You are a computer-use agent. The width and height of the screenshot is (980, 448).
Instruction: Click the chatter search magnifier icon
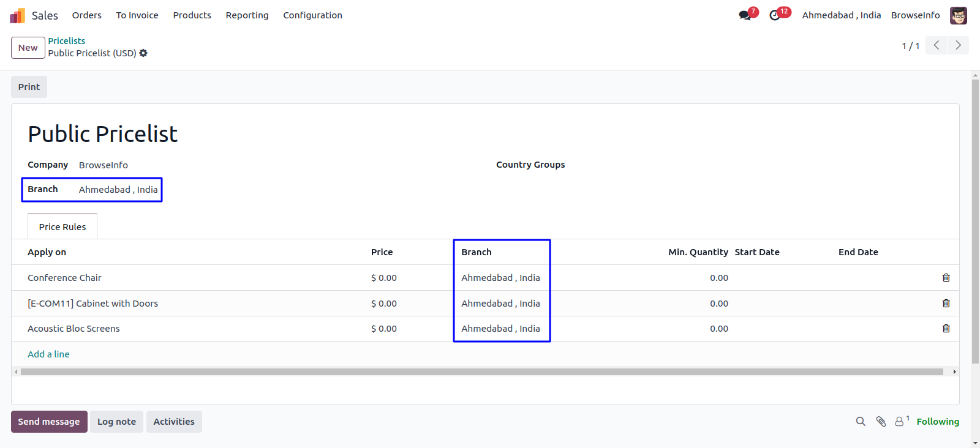coord(861,422)
